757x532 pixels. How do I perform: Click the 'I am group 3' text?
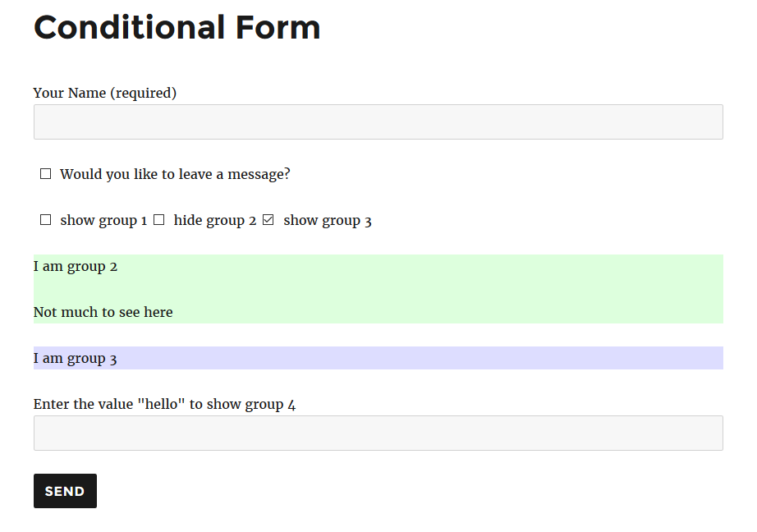(76, 358)
